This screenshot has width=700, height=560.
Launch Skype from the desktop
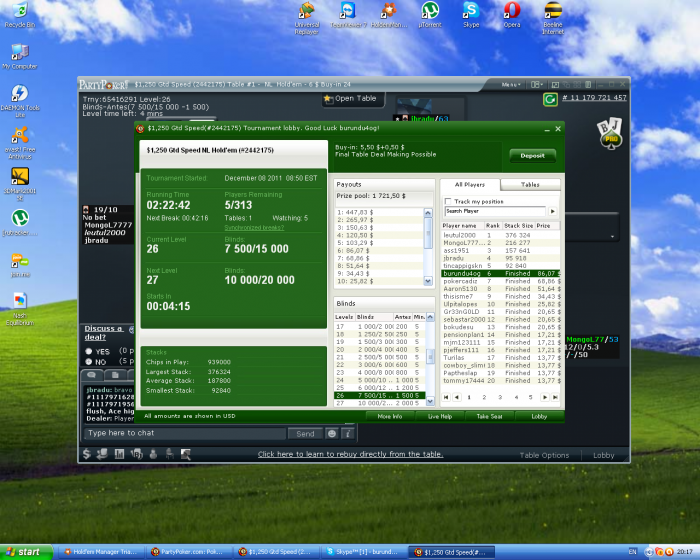click(x=471, y=15)
